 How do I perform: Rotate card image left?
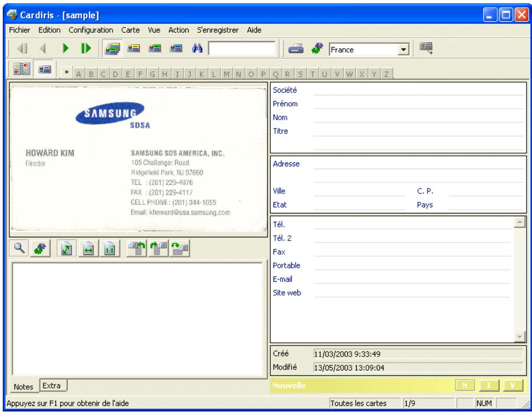click(x=136, y=248)
